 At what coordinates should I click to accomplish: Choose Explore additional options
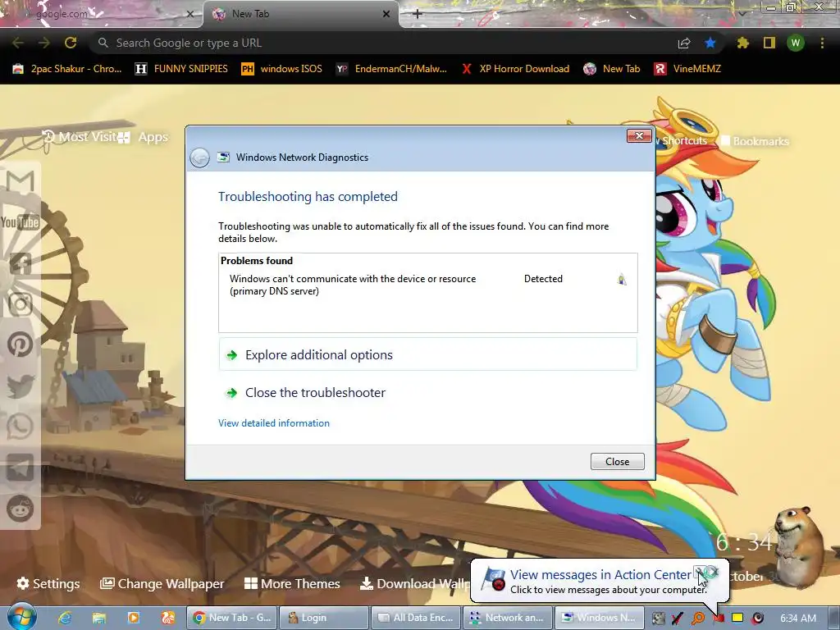[x=428, y=354]
